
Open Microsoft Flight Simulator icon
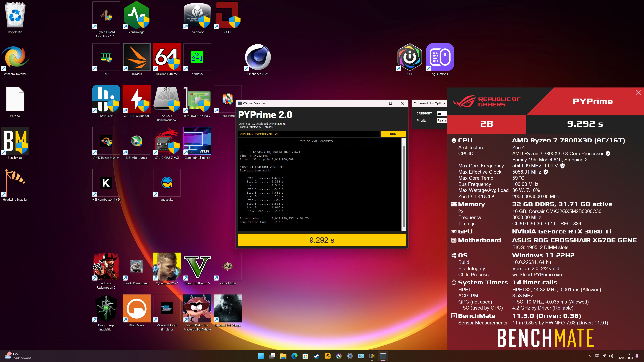tap(167, 313)
